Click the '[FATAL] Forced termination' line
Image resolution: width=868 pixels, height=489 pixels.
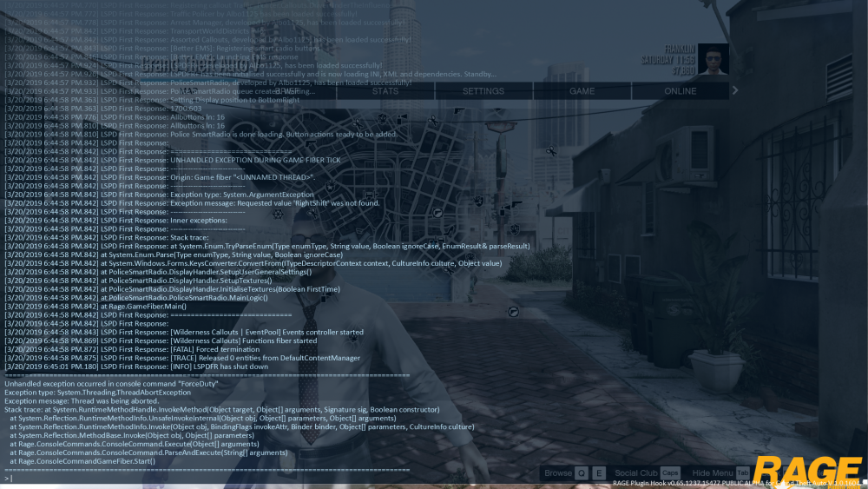132,349
